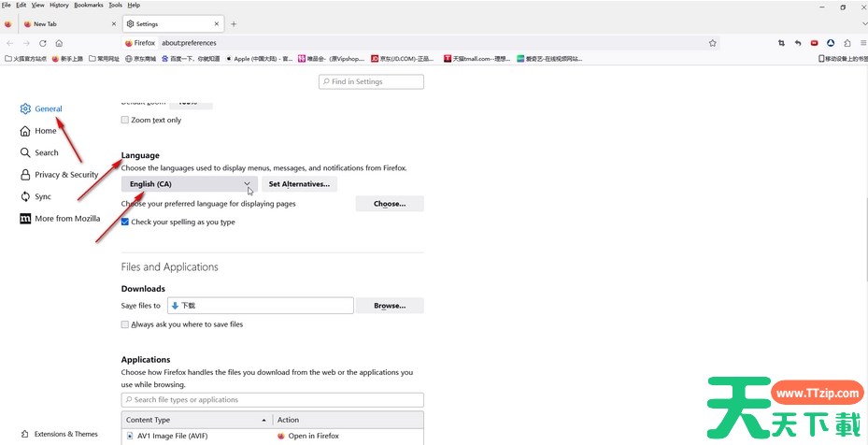Click the Find in Settings search field
This screenshot has width=868, height=445.
(x=371, y=82)
